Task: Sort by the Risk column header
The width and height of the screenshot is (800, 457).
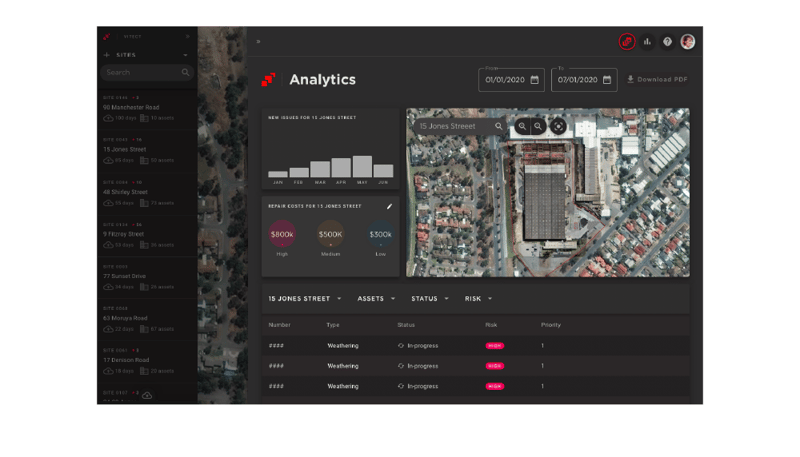Action: tap(491, 325)
